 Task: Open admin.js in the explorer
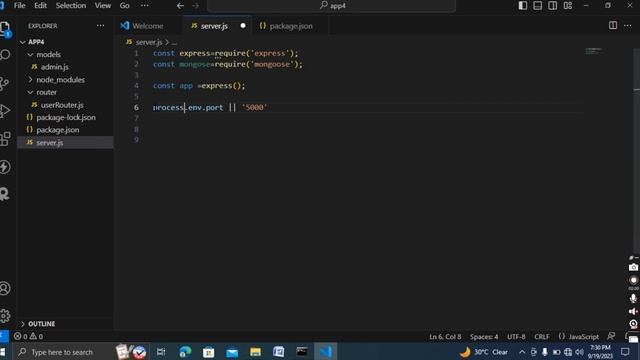coord(55,67)
